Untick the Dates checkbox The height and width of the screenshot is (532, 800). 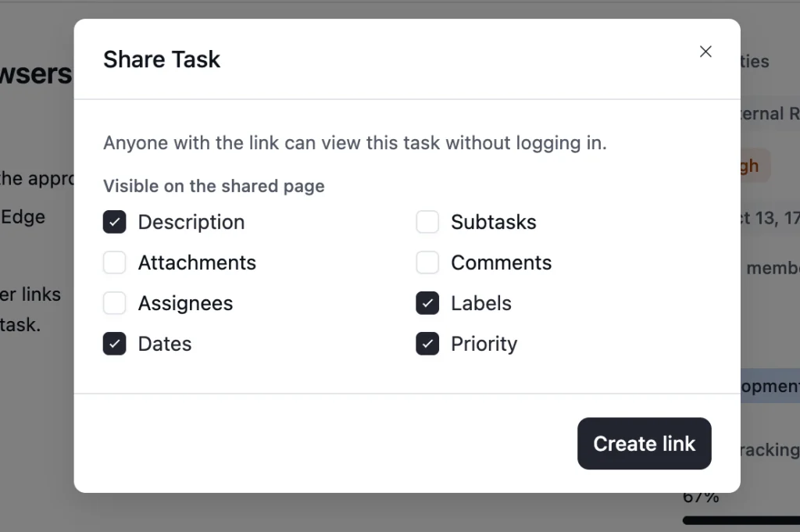[114, 344]
